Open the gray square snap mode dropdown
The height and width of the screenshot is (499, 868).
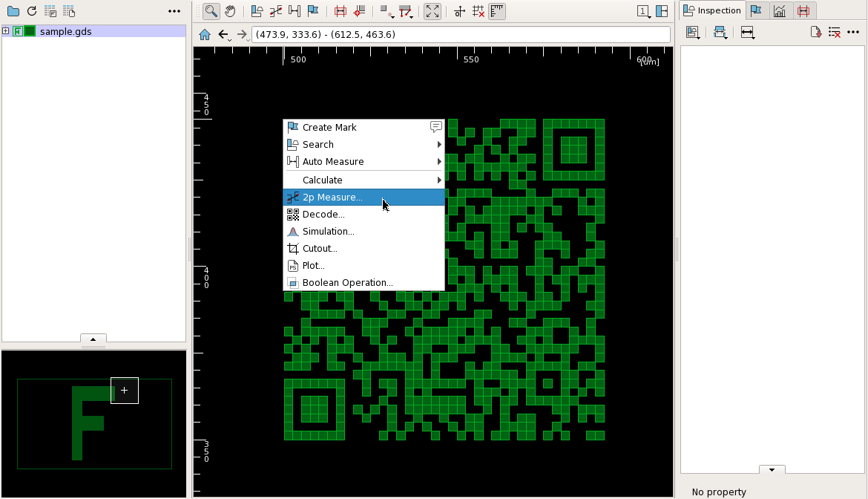(x=387, y=11)
